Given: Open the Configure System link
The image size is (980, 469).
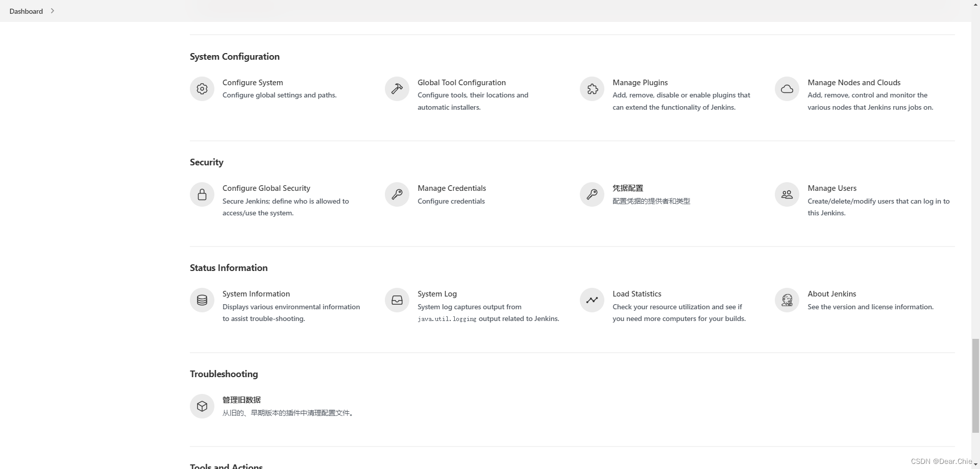Looking at the screenshot, I should (253, 83).
